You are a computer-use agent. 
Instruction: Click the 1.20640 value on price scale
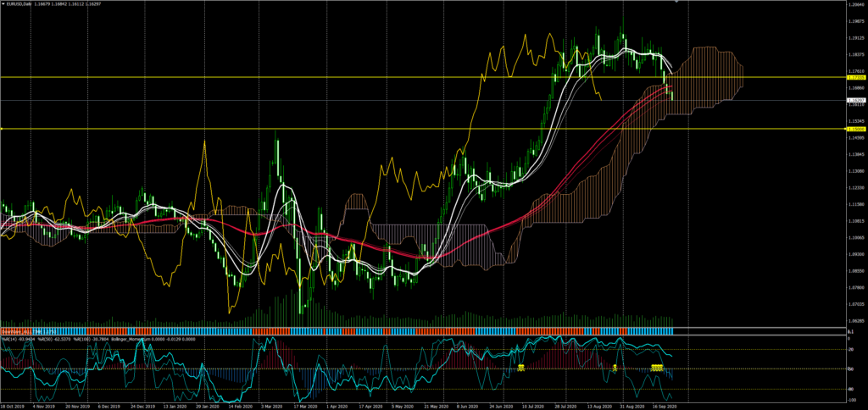coord(851,4)
